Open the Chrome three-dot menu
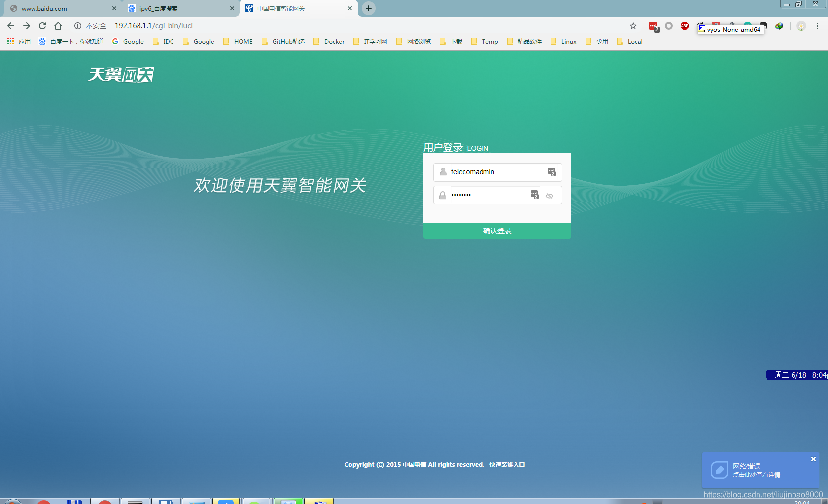This screenshot has height=504, width=828. (x=817, y=26)
